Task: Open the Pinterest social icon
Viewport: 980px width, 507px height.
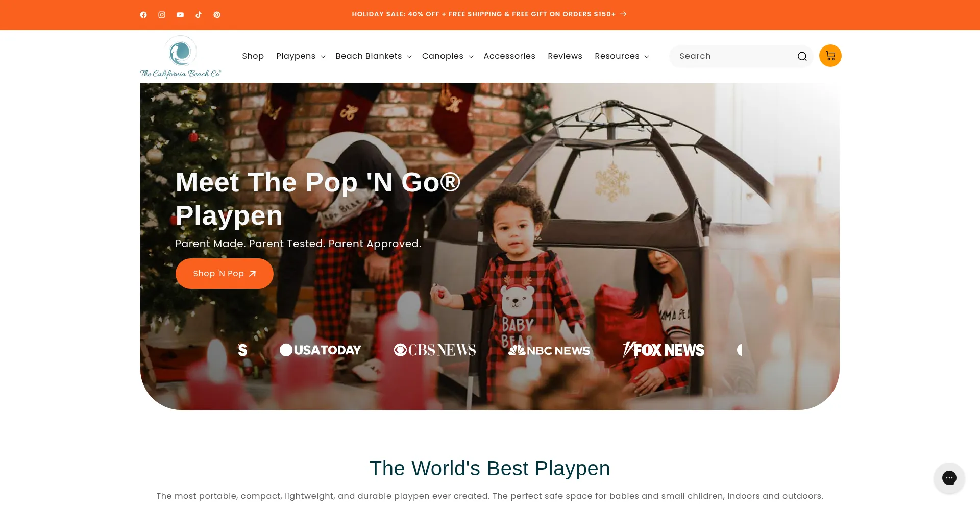Action: [217, 15]
